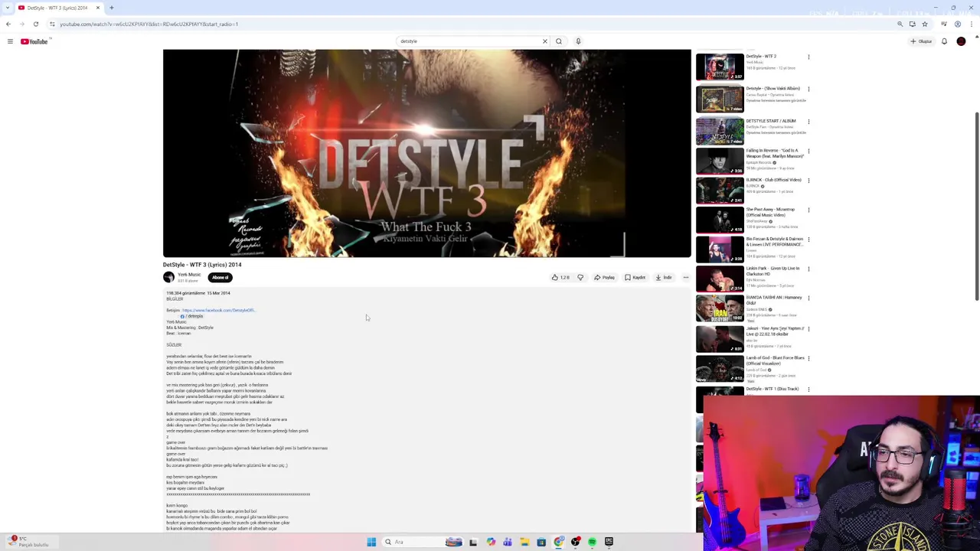Screen dimensions: 980x551
Task: Open the zoom magnifier in address bar
Action: tap(900, 24)
